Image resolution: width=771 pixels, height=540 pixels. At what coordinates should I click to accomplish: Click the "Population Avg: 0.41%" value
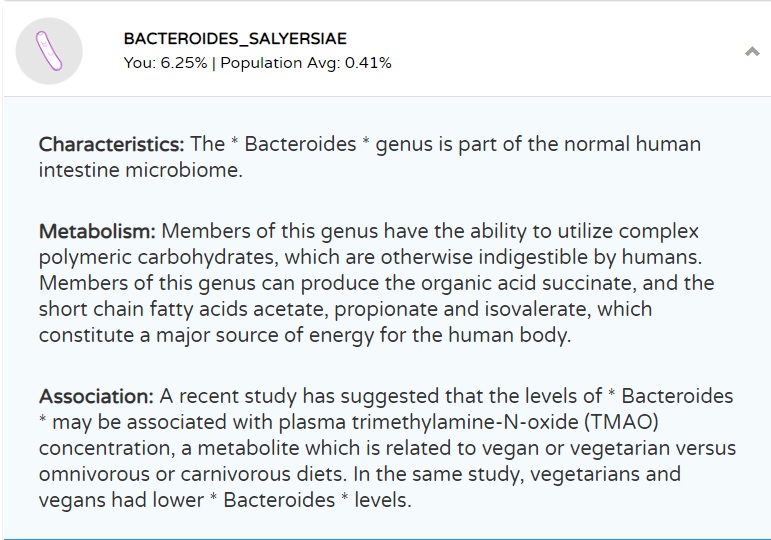click(306, 63)
